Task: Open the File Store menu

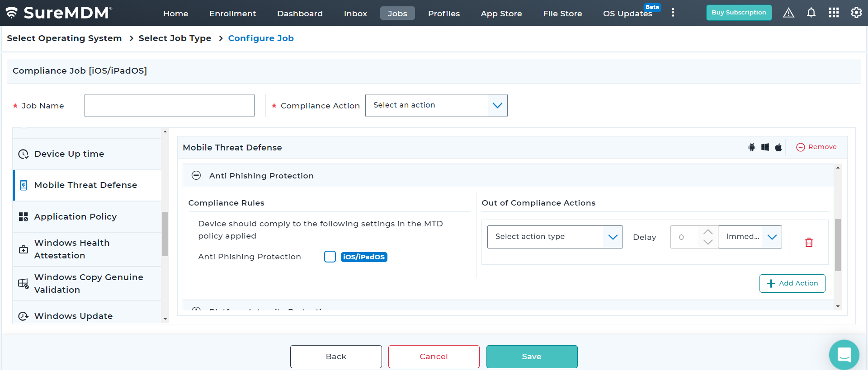Action: tap(562, 14)
